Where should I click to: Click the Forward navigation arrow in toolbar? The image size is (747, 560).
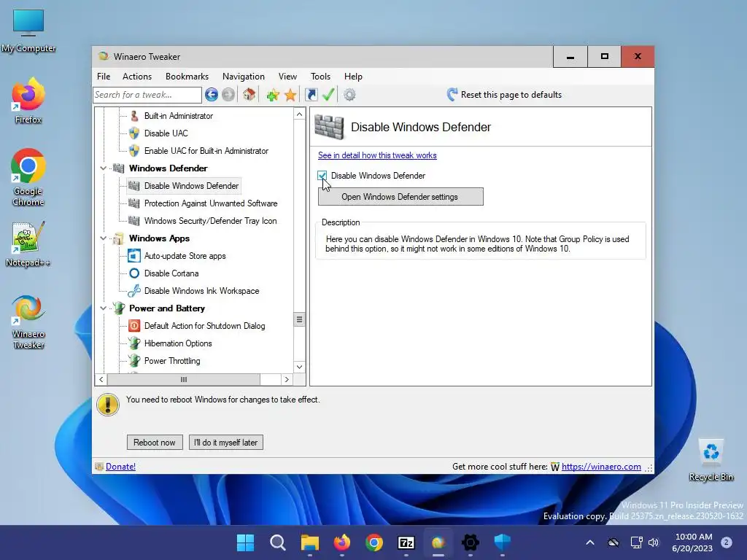pos(228,95)
